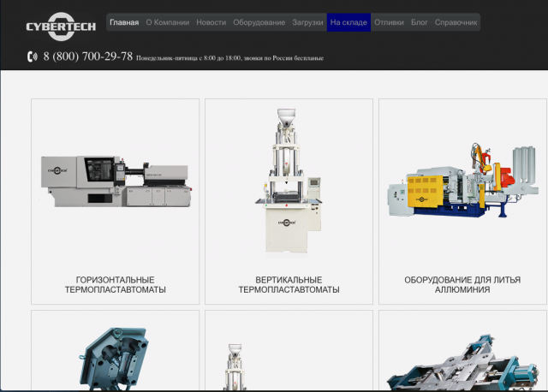
Task: Open Горизонтальные термопластавтоматы category link
Action: tap(116, 285)
